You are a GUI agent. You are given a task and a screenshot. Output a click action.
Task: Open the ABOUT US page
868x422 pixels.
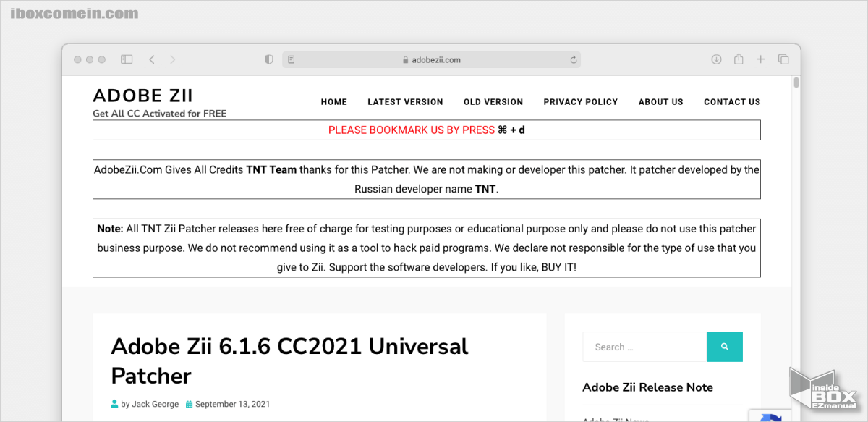point(661,102)
